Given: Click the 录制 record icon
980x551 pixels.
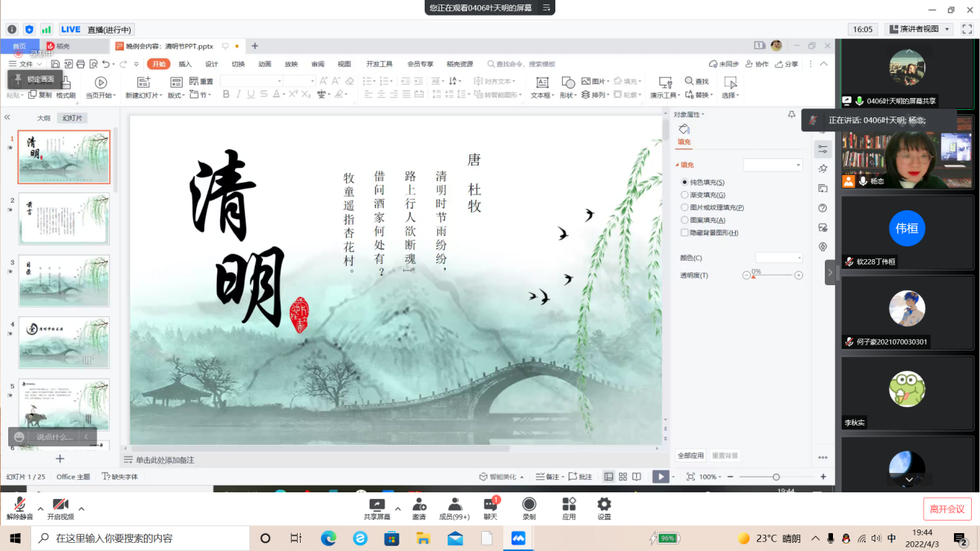Looking at the screenshot, I should click(x=529, y=504).
